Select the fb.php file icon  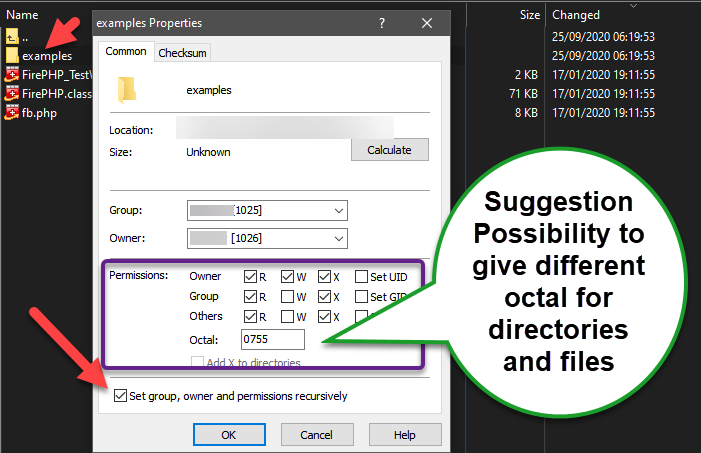click(12, 112)
